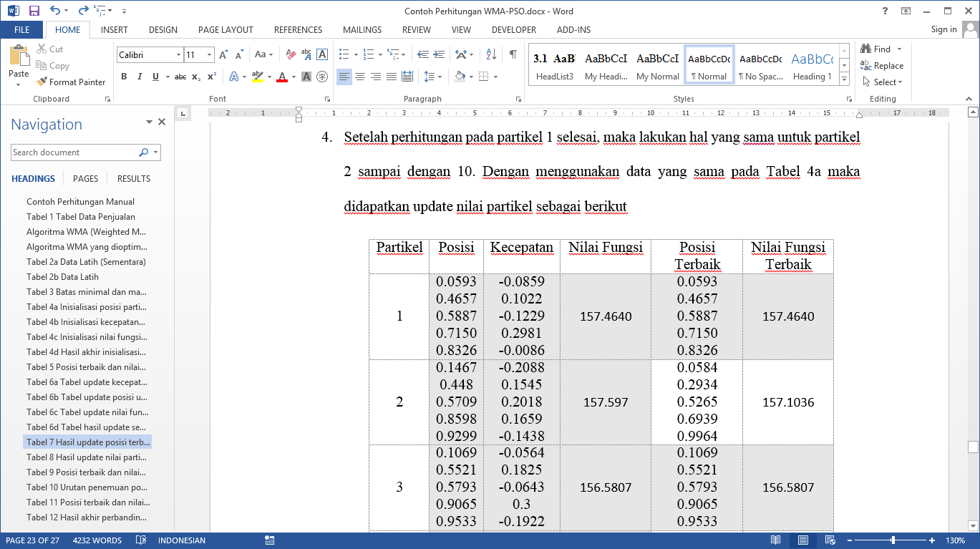Click the Sort A-Z icon
Viewport: 980px width, 549px height.
[x=491, y=54]
